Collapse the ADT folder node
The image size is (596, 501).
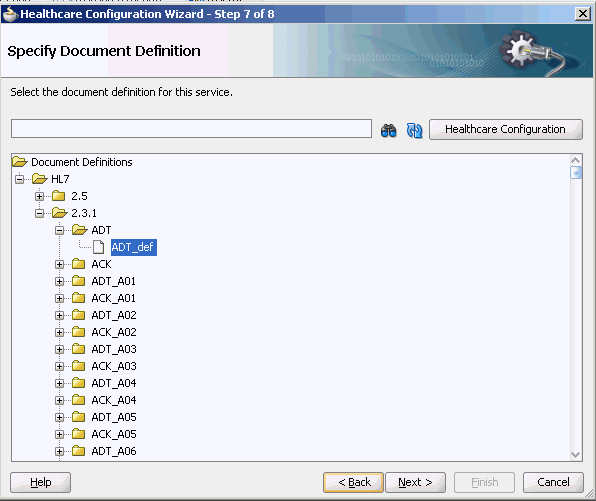[59, 230]
